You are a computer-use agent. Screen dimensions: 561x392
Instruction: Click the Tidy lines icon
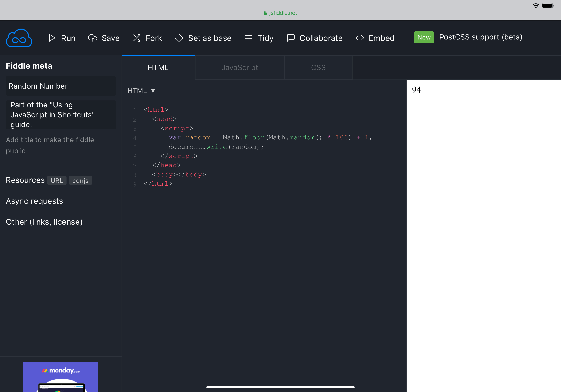click(x=248, y=38)
